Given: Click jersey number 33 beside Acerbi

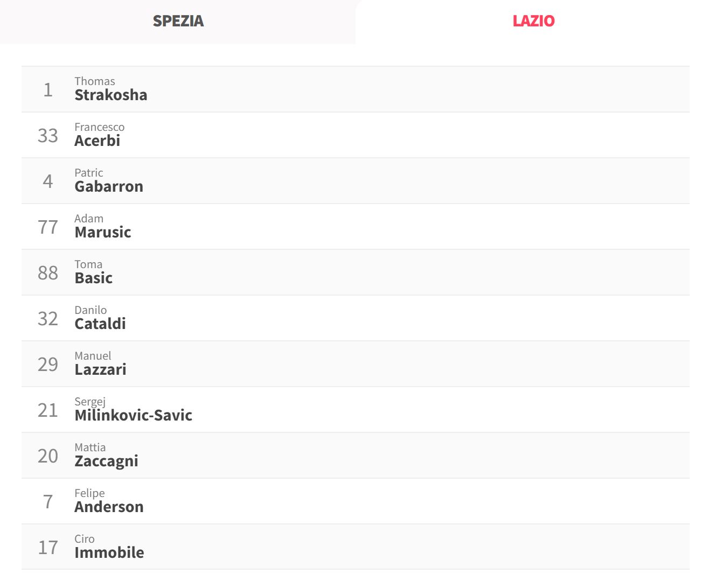Looking at the screenshot, I should click(48, 135).
